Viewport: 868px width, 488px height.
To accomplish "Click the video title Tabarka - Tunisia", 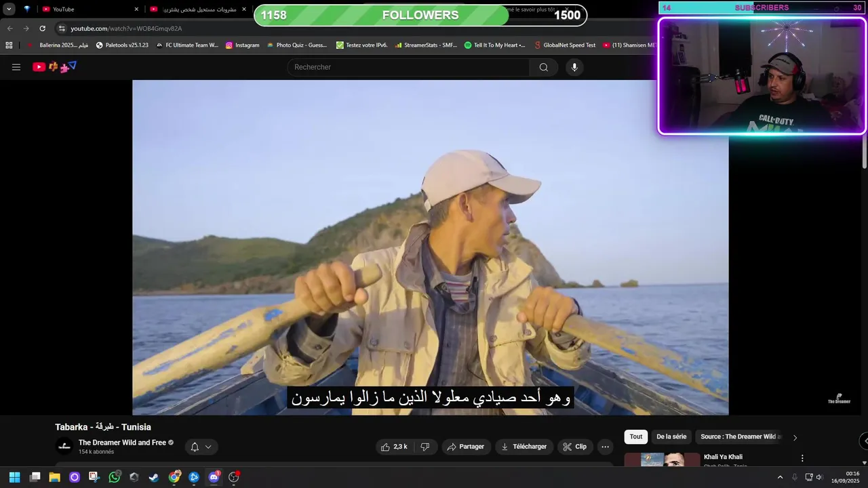I will [x=103, y=427].
